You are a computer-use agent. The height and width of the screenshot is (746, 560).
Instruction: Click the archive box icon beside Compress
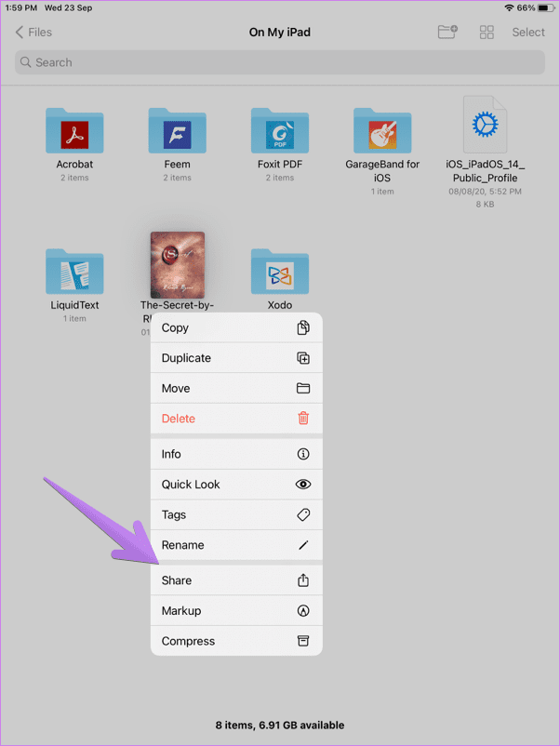(x=303, y=641)
